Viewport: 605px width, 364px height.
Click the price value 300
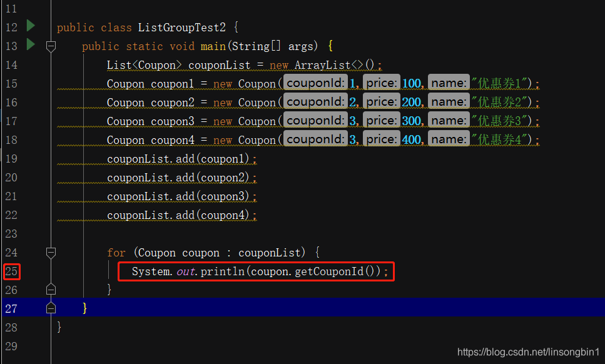(411, 121)
